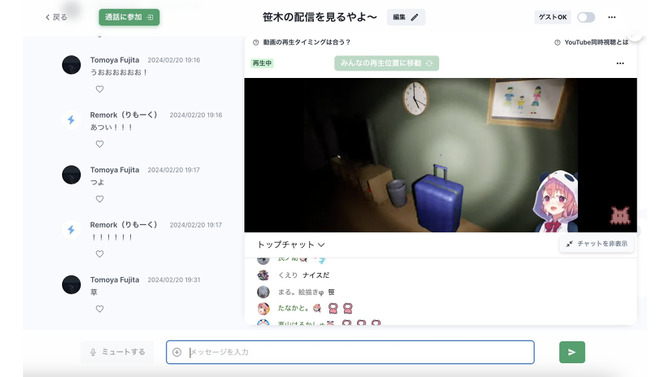Like the 草 message
This screenshot has width=670, height=377.
pyautogui.click(x=100, y=309)
